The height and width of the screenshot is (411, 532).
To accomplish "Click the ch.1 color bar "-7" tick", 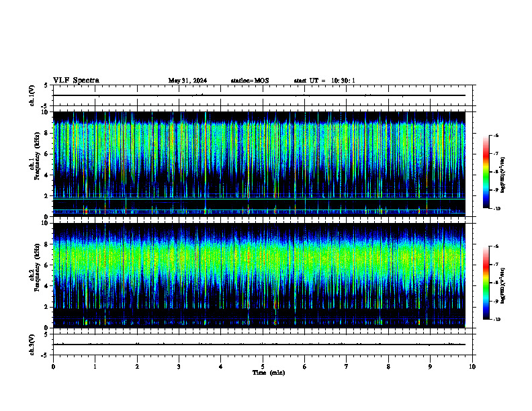I will click(x=496, y=154).
